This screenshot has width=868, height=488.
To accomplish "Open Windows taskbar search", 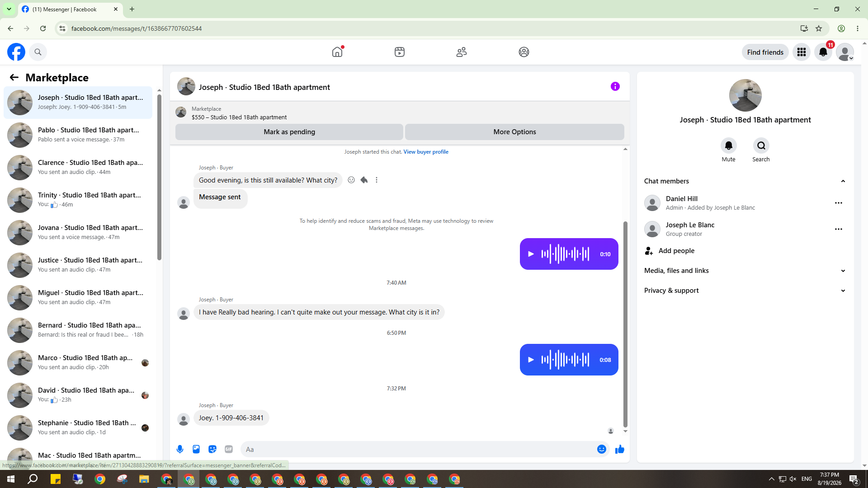I will [x=33, y=479].
